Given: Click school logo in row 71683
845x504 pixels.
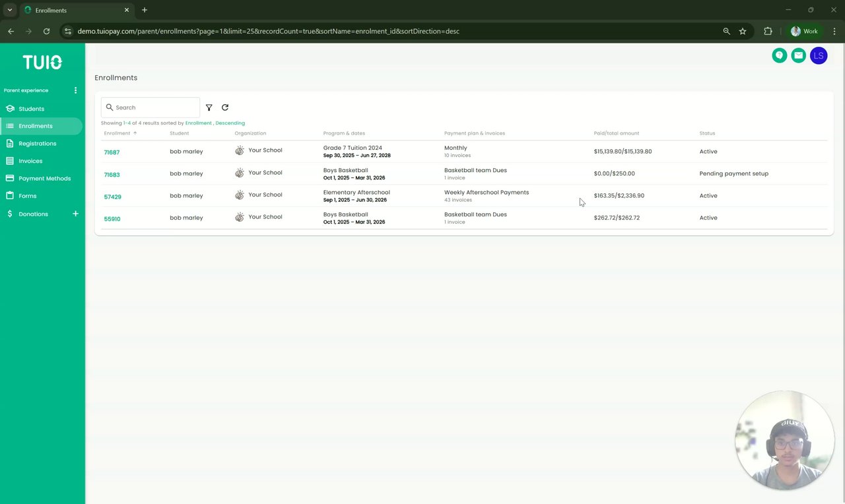Looking at the screenshot, I should tap(240, 173).
